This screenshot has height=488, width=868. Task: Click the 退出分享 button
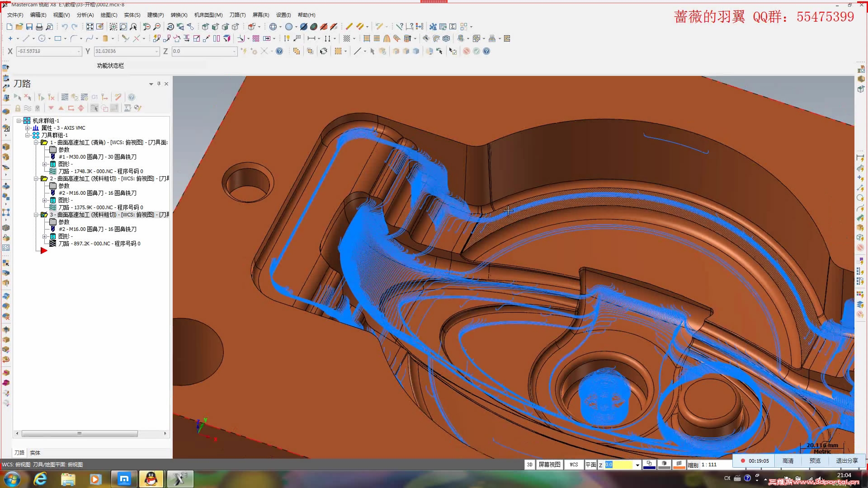[x=846, y=461]
